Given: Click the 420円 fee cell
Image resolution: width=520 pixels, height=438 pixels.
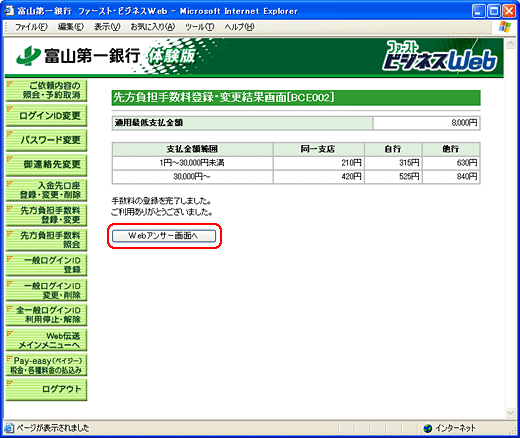Looking at the screenshot, I should [318, 177].
